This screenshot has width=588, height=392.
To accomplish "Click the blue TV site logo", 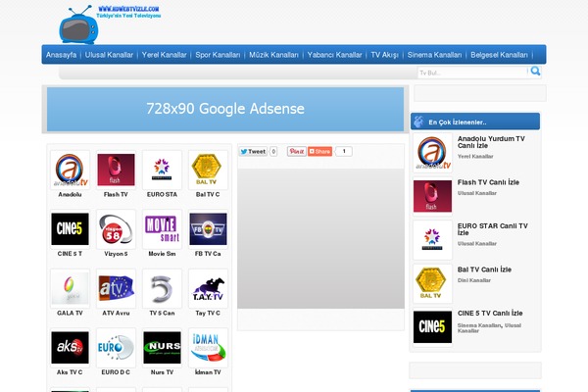I will pyautogui.click(x=78, y=25).
